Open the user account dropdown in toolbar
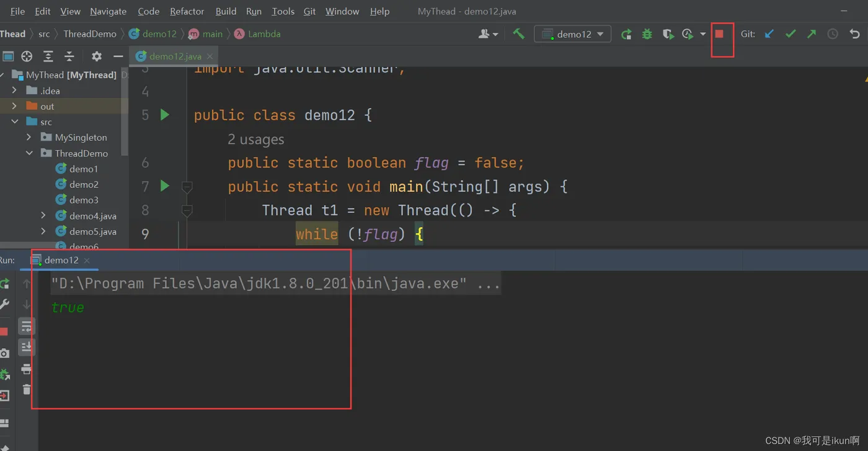 (x=489, y=34)
